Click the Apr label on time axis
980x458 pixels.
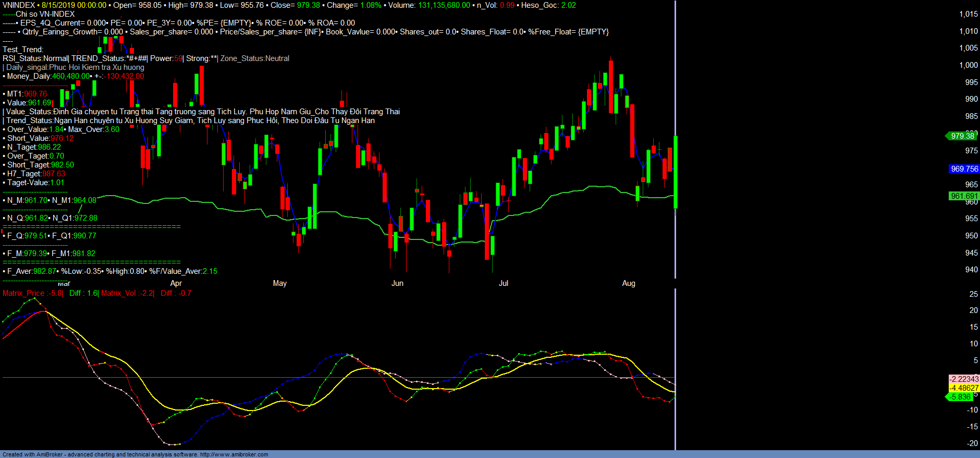176,283
